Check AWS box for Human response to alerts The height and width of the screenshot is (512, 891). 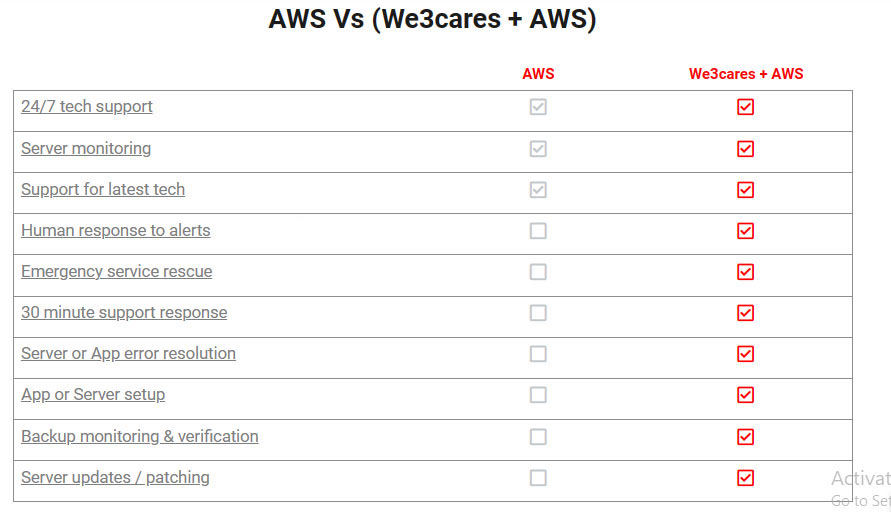click(538, 231)
